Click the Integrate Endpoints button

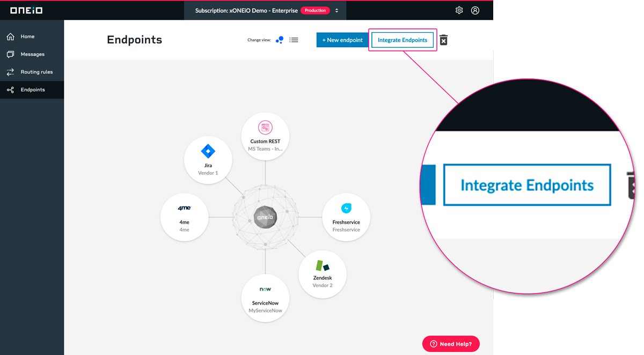402,40
